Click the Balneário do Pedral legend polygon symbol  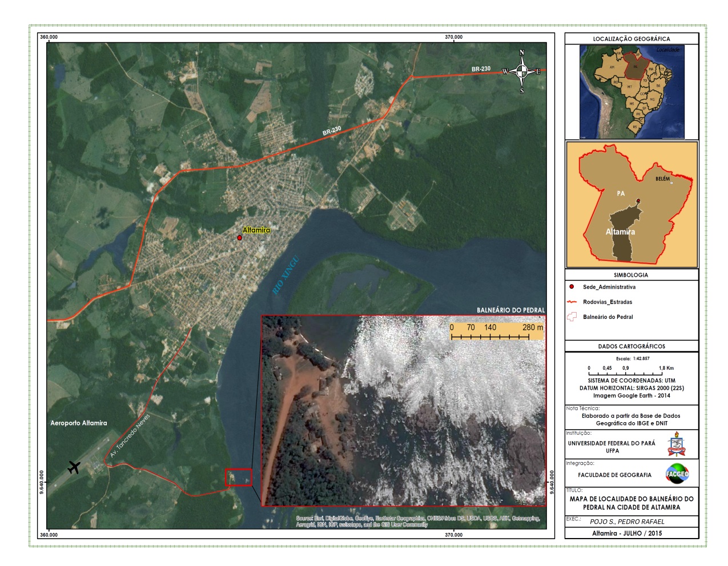[x=572, y=317]
